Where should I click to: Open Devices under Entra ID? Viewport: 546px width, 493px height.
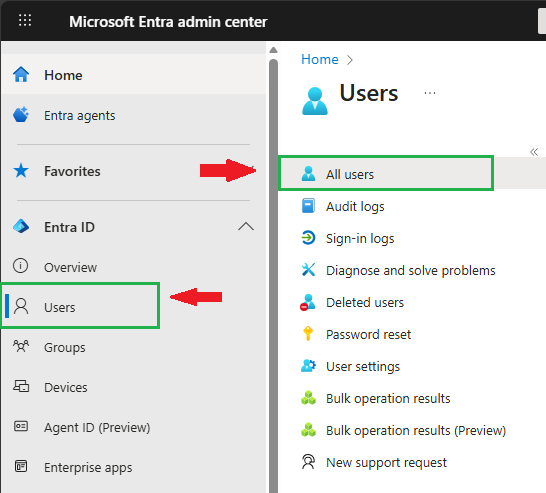click(133, 387)
